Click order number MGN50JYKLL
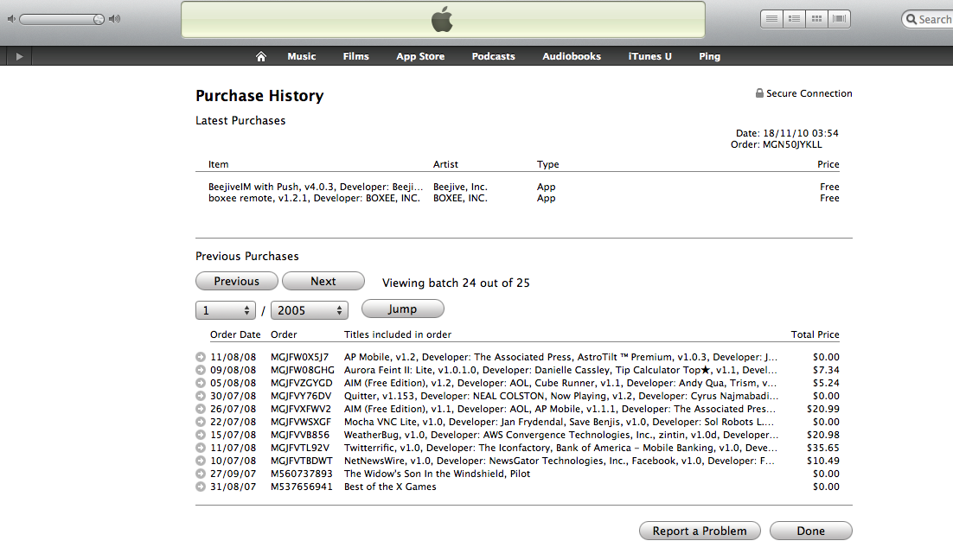The image size is (953, 560). point(792,144)
